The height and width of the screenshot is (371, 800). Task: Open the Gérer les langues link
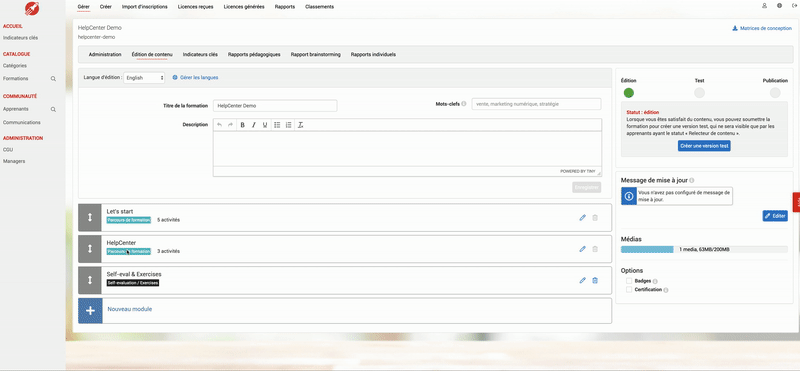click(195, 78)
